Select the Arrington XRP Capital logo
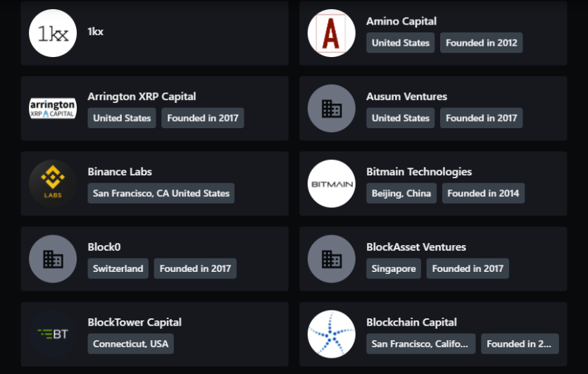 (53, 108)
